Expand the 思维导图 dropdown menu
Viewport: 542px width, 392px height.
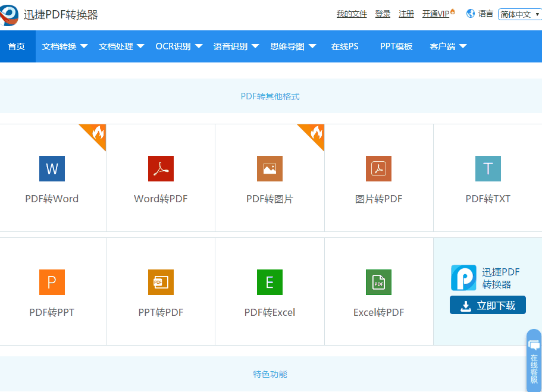pyautogui.click(x=293, y=46)
